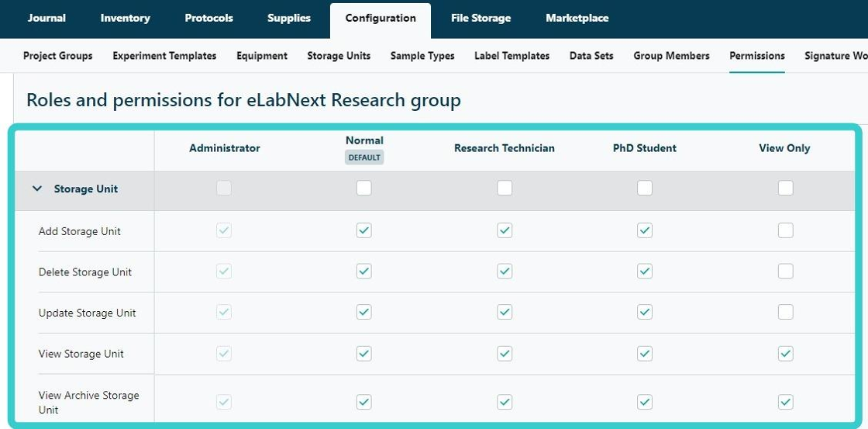Uncheck Delete Storage Unit for PhD Student
This screenshot has height=429, width=868.
coord(644,271)
